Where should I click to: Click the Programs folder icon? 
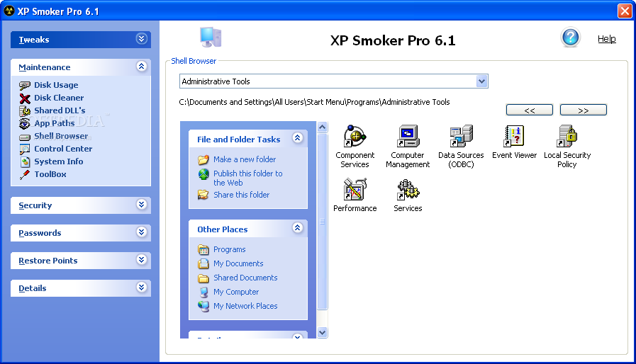point(203,250)
